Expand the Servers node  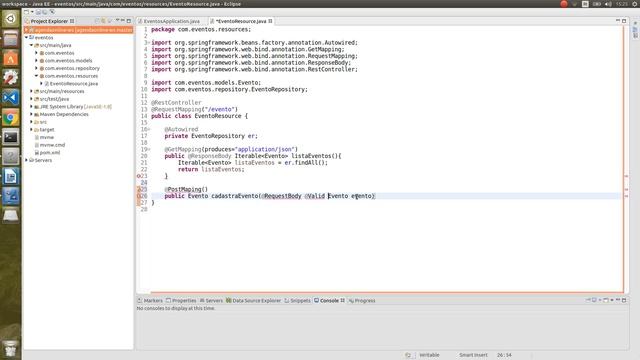[27, 160]
